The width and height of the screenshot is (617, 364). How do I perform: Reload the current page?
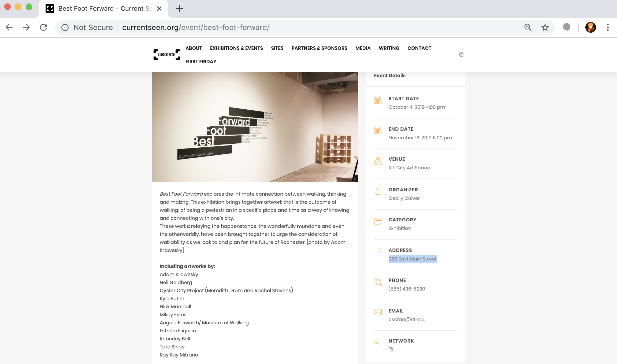43,27
